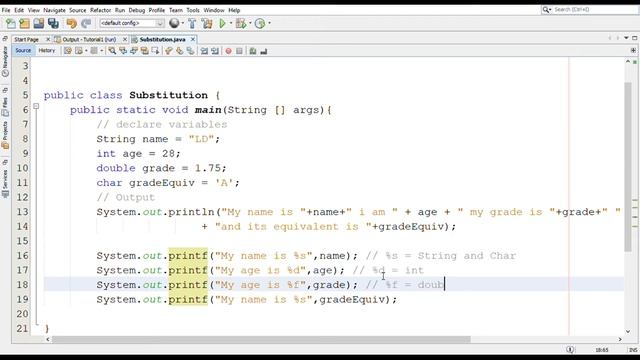Viewport: 640px width, 360px height.
Task: Click in the Search (Ctrl+I) field
Action: (x=595, y=9)
